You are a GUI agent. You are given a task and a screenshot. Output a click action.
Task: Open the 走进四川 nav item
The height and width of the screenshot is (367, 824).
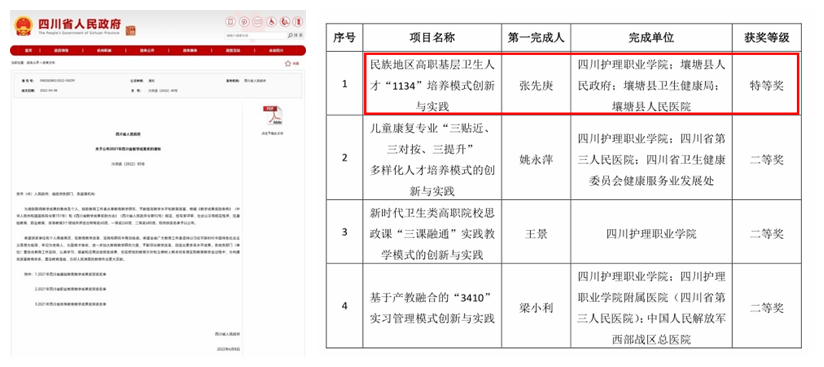(x=276, y=50)
